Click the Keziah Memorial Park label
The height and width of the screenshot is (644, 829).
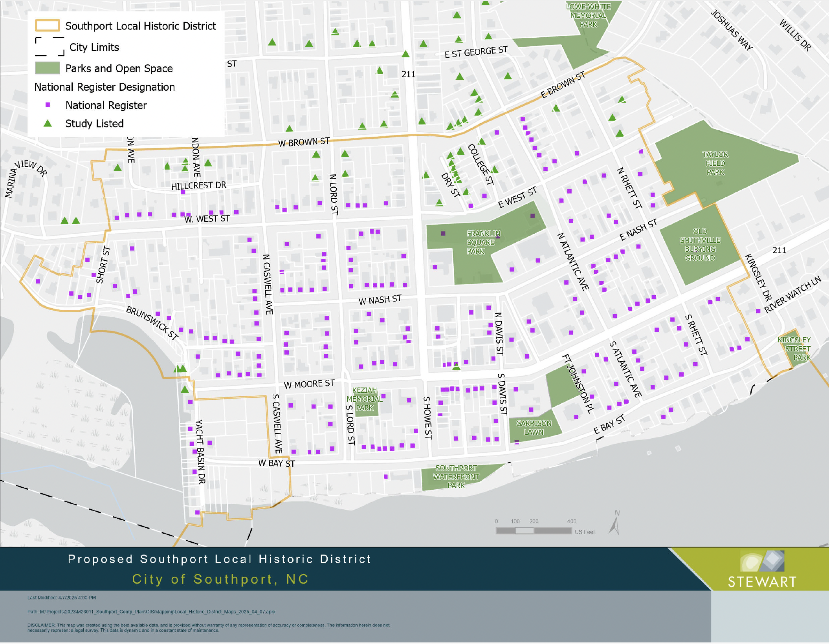[364, 399]
